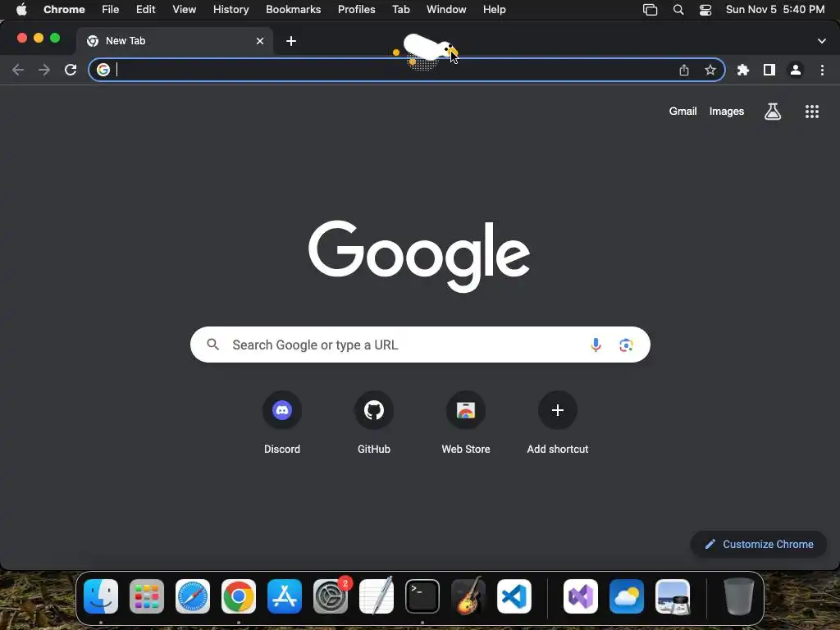The width and height of the screenshot is (840, 630).
Task: Open the Tab menu
Action: tap(400, 10)
